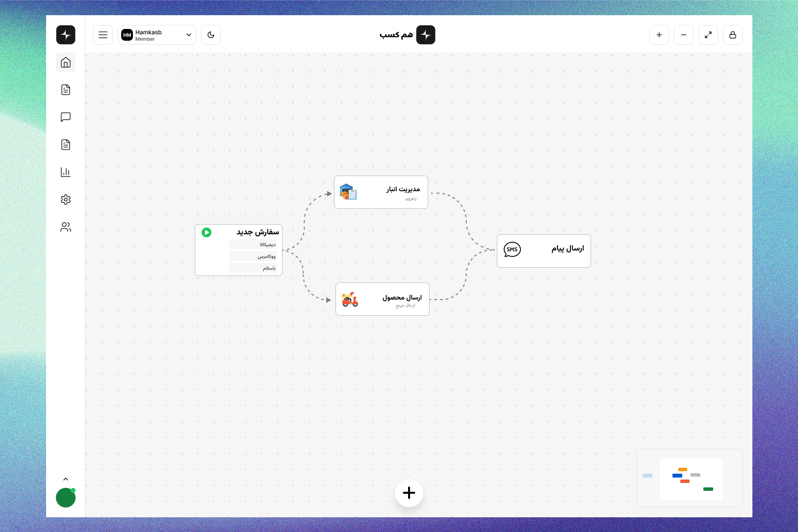Click the green user avatar
Viewport: 798px width, 532px height.
(x=66, y=498)
